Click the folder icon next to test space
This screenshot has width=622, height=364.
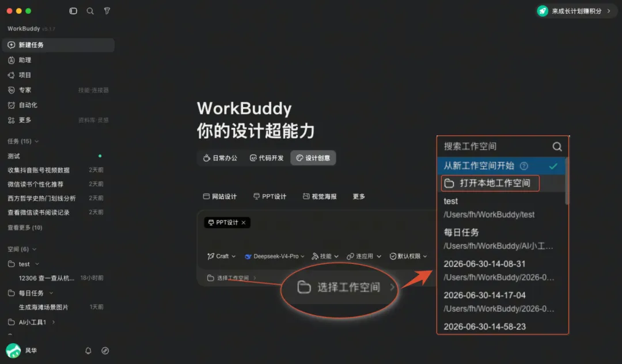coord(11,264)
